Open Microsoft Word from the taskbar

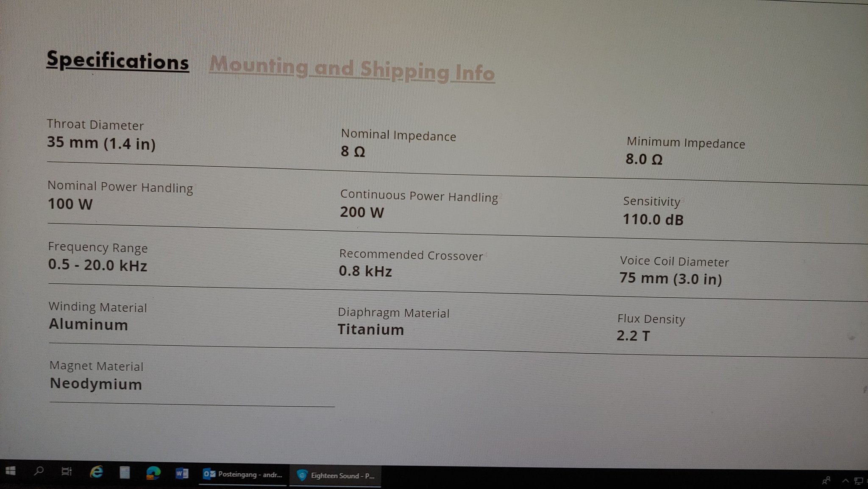coord(182,473)
